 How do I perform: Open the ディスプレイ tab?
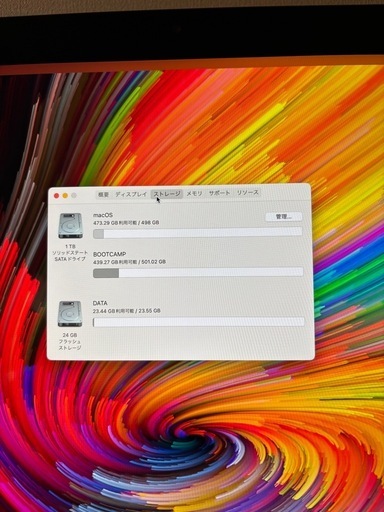coord(131,194)
